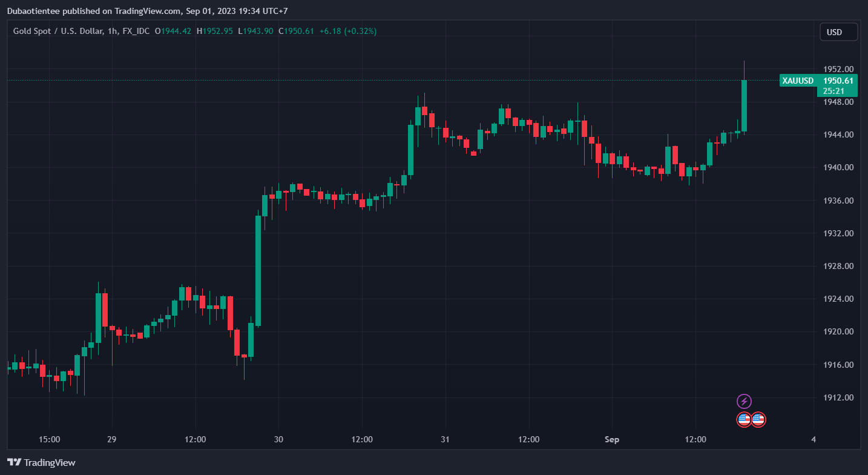Click the XAUUSD symbol price label

(x=797, y=81)
